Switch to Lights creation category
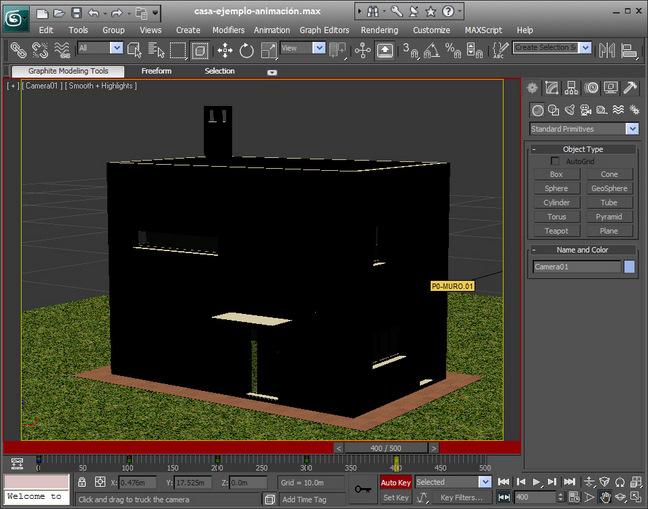This screenshot has width=648, height=509. [x=568, y=109]
